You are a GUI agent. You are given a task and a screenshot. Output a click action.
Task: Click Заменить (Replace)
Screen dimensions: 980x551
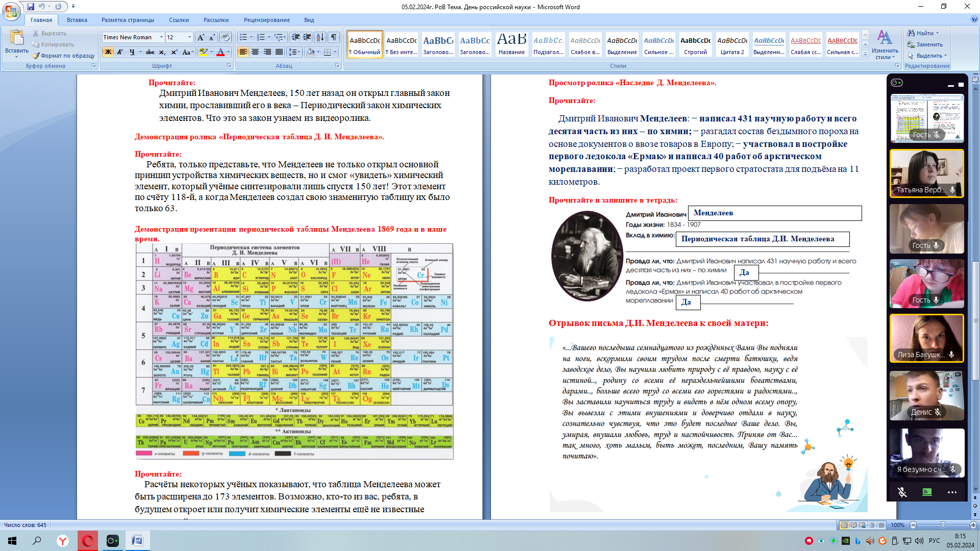click(925, 44)
